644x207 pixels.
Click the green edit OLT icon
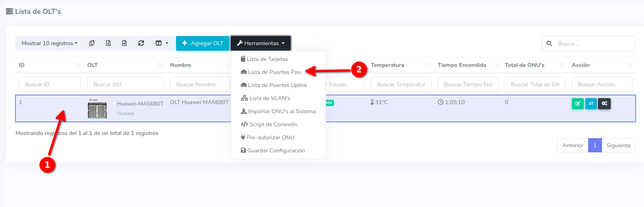point(577,104)
